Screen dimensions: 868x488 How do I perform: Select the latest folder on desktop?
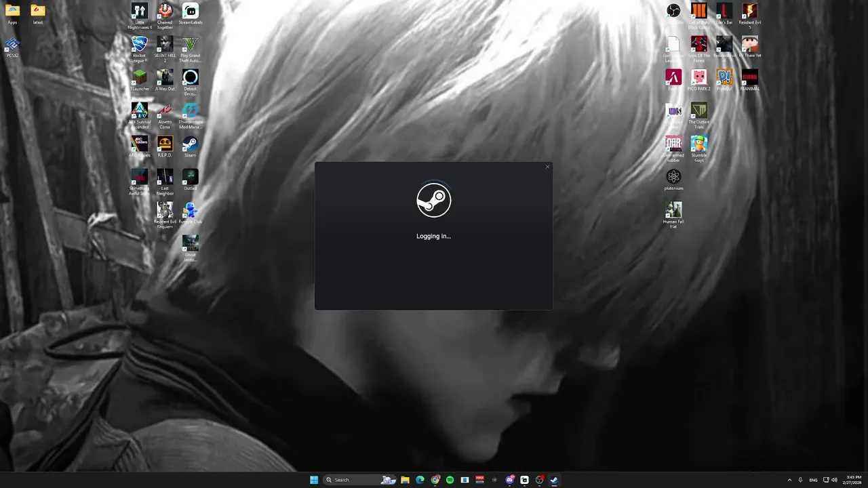click(38, 14)
